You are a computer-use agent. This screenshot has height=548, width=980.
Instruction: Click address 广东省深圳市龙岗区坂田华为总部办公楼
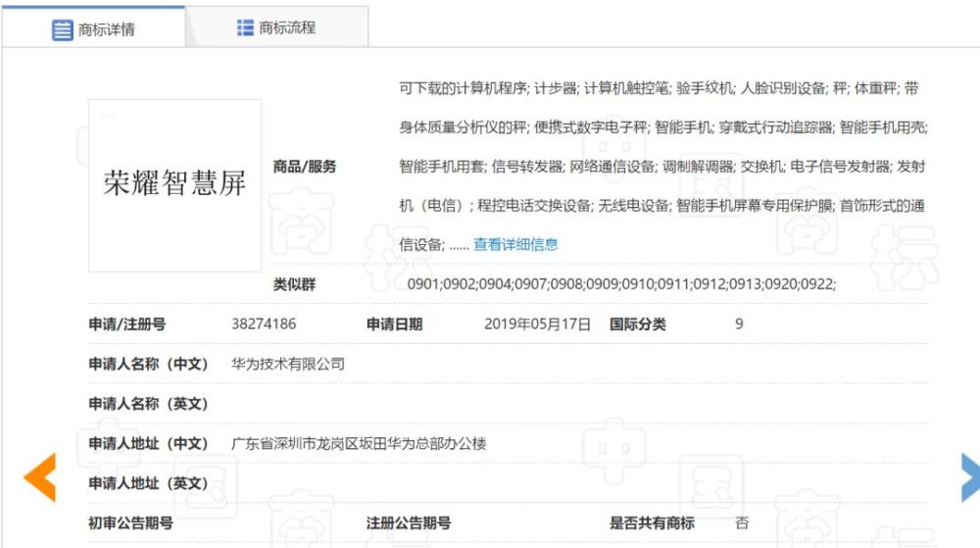[359, 444]
